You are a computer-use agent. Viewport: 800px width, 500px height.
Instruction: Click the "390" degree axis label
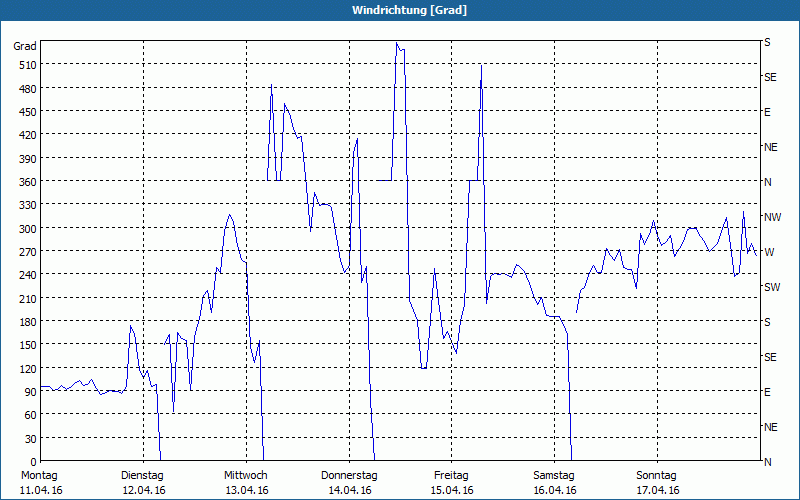(x=28, y=159)
